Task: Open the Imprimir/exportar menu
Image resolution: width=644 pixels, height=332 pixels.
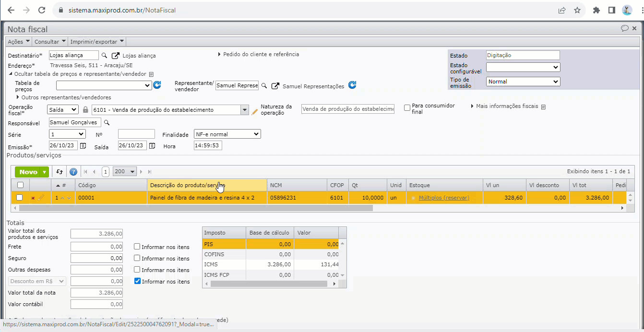Action: coord(97,42)
